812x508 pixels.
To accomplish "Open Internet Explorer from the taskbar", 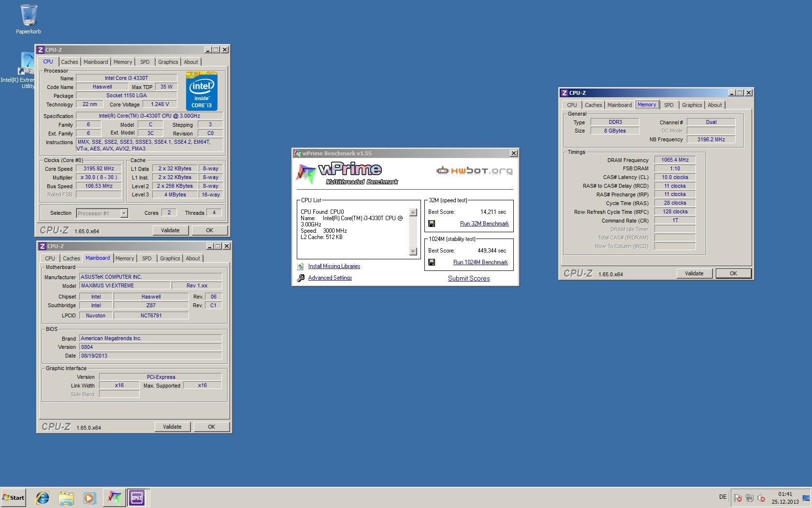I will pos(43,497).
